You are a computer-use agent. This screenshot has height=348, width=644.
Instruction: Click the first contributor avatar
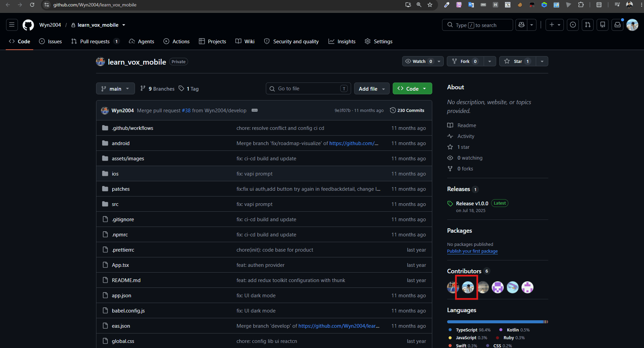pyautogui.click(x=453, y=287)
